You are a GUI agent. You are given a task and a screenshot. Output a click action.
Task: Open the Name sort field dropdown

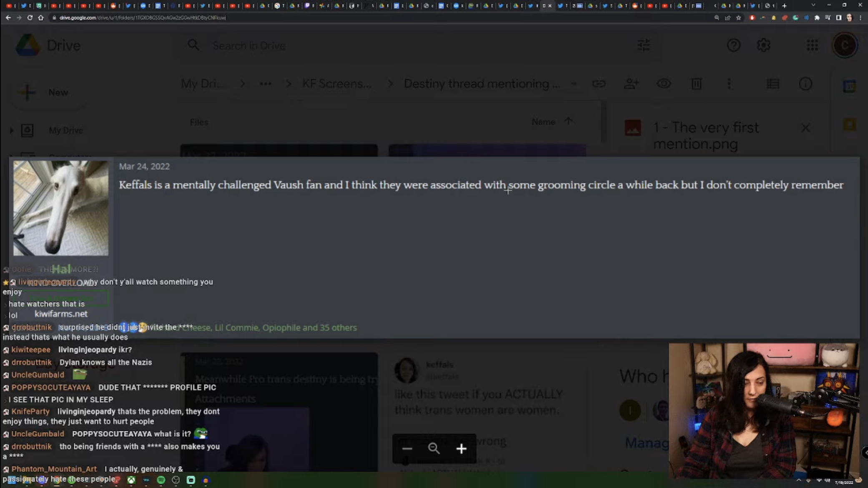[x=543, y=122]
